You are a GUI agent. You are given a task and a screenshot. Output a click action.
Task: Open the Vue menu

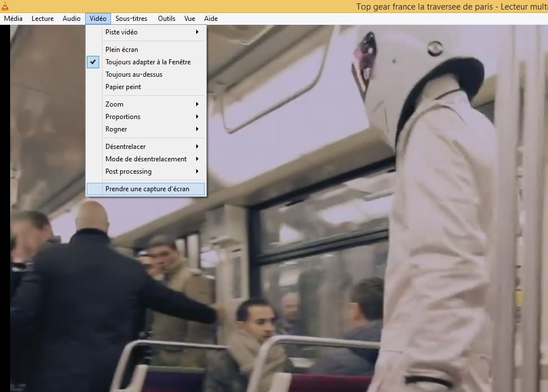[x=190, y=19]
